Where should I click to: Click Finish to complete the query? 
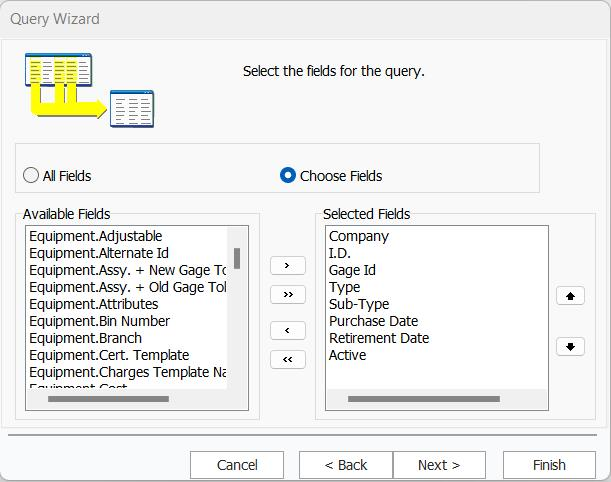(x=549, y=465)
